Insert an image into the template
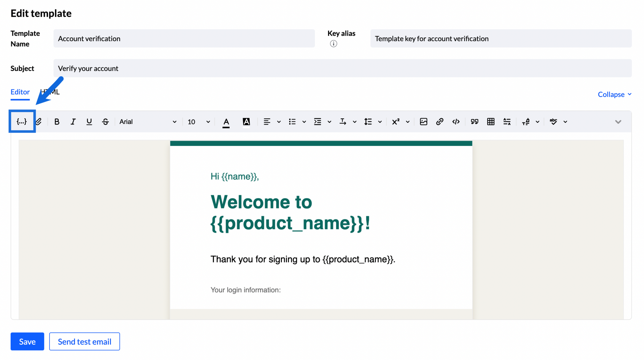The width and height of the screenshot is (644, 360). point(423,121)
